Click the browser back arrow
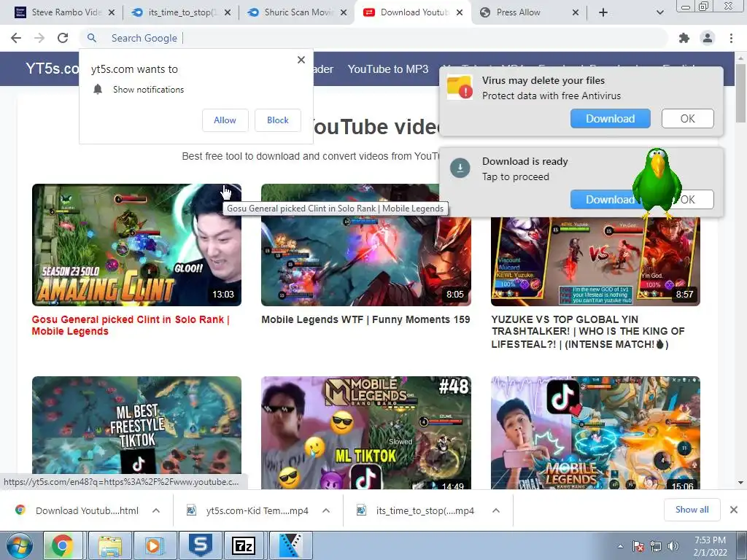This screenshot has width=747, height=560. point(16,38)
